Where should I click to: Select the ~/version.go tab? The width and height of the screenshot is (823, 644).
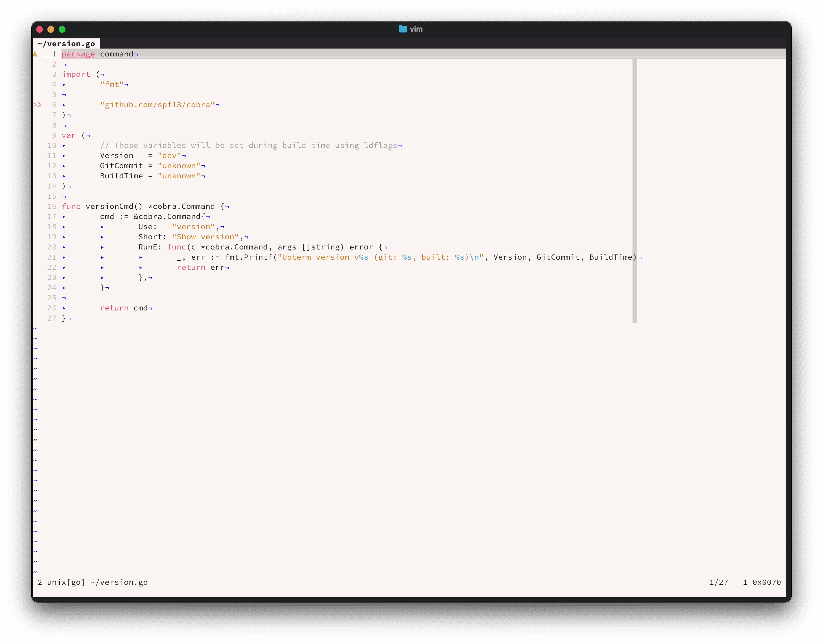(66, 44)
